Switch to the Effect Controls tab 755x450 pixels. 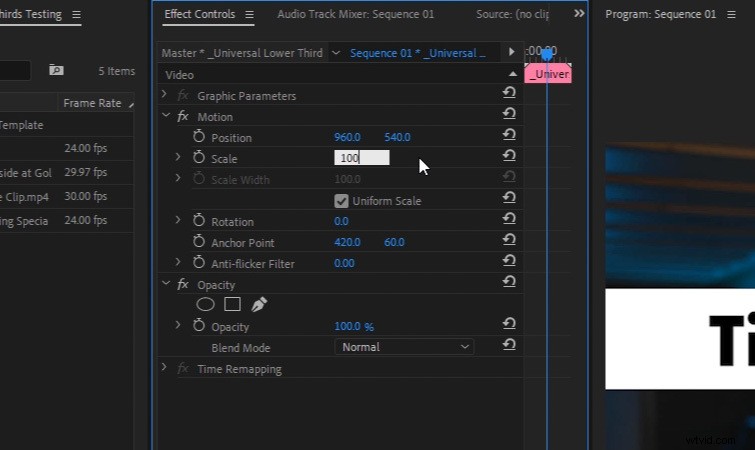[x=199, y=14]
